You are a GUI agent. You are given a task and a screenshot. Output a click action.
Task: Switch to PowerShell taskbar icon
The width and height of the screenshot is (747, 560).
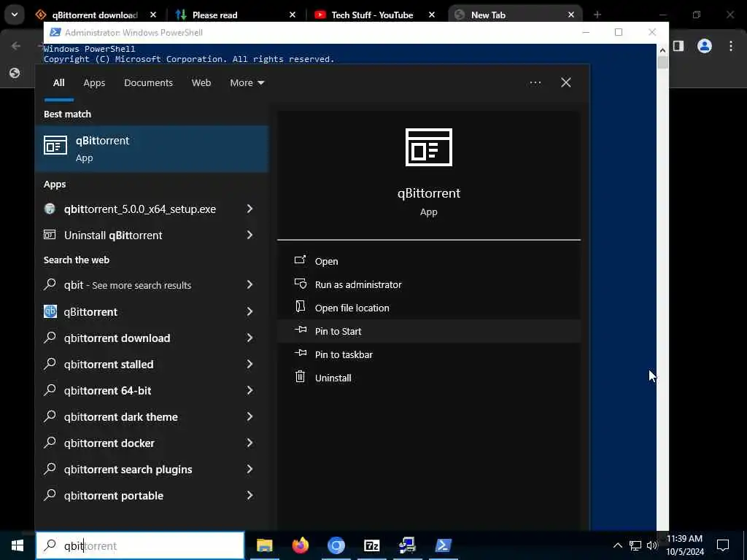click(443, 545)
